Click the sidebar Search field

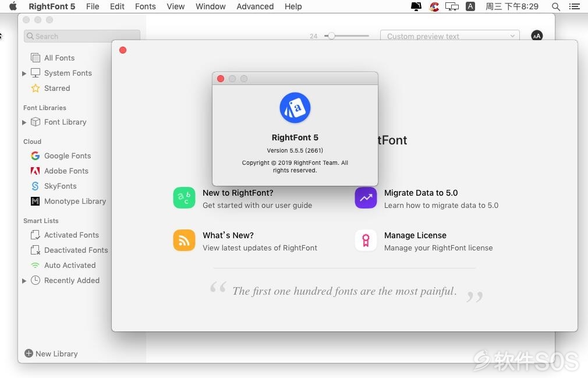(x=82, y=36)
